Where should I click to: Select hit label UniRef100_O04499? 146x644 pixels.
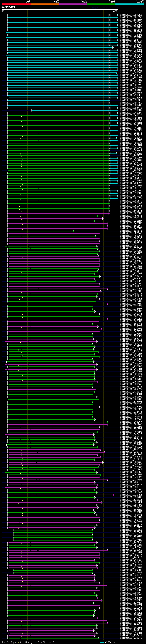coord(131,45)
